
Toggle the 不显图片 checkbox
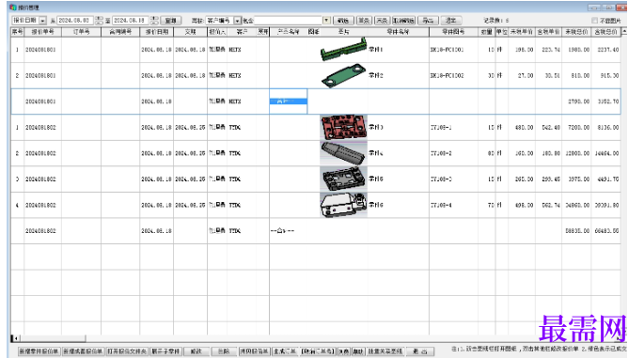point(594,21)
